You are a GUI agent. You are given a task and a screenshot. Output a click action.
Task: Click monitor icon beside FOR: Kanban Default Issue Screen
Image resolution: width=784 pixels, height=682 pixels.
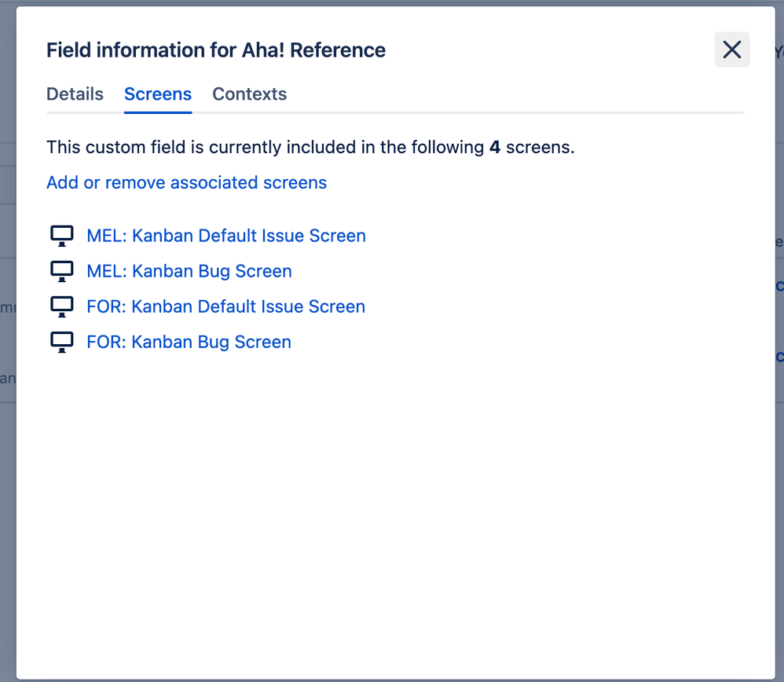[61, 307]
